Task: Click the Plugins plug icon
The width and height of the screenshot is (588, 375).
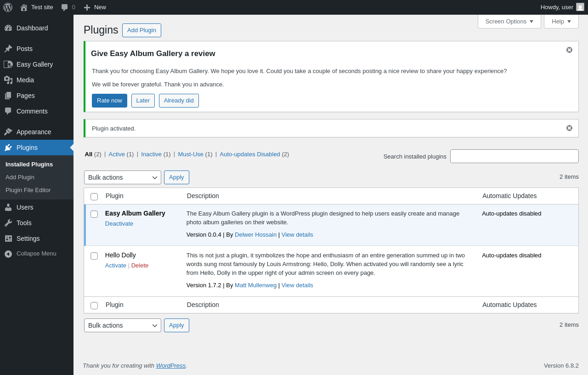Action: [8, 148]
